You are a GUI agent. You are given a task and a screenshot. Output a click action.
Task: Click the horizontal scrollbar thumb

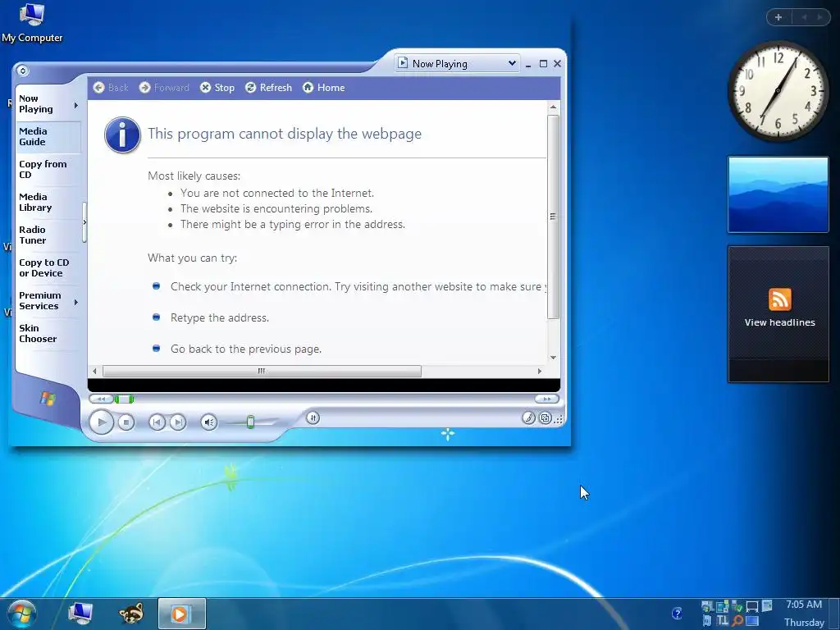(x=262, y=371)
